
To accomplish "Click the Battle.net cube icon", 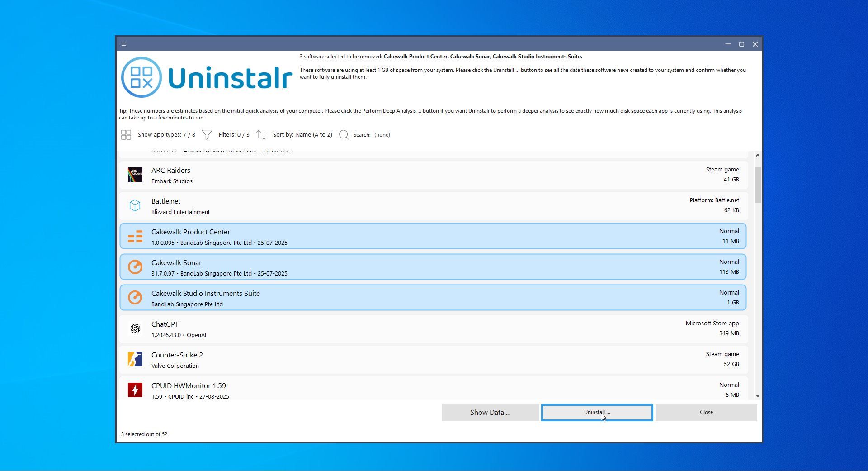I will [135, 205].
